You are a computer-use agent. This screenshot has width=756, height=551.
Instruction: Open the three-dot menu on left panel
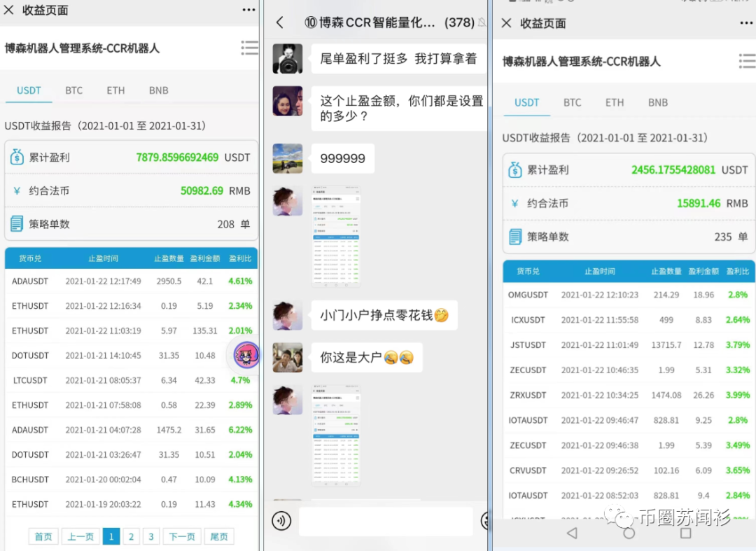(x=248, y=10)
